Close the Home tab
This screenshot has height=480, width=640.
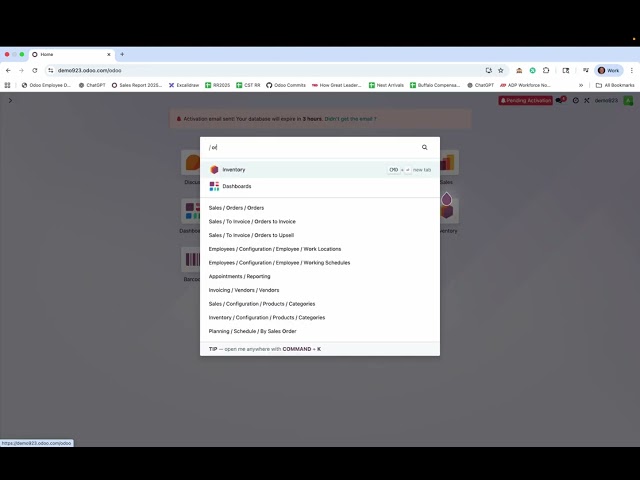pos(109,54)
